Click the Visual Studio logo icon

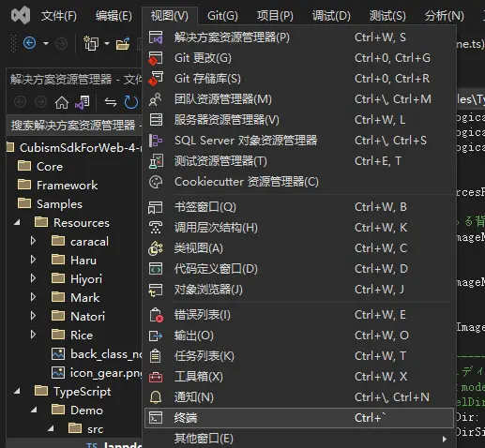tap(21, 15)
